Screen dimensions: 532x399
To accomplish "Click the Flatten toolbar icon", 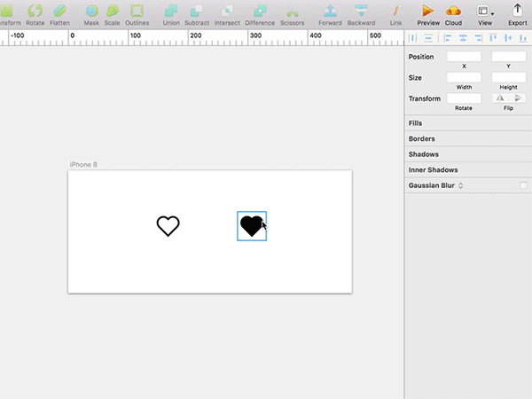I will 59,15.
